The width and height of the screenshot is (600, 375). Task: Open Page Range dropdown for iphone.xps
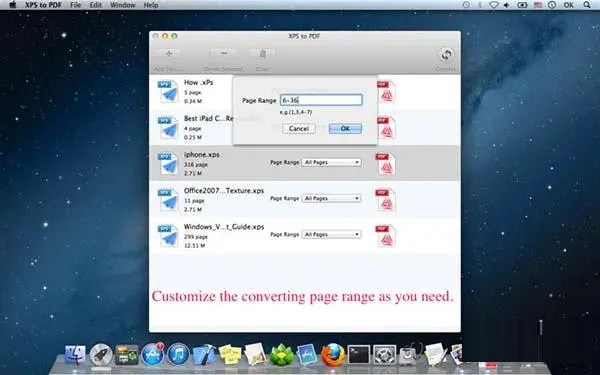331,163
